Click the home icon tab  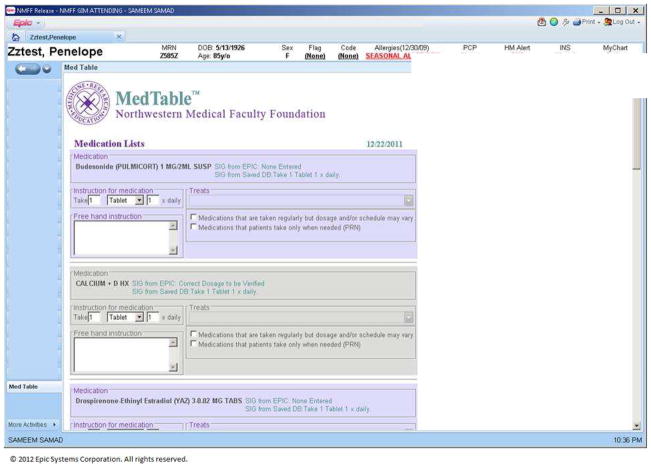tap(14, 36)
